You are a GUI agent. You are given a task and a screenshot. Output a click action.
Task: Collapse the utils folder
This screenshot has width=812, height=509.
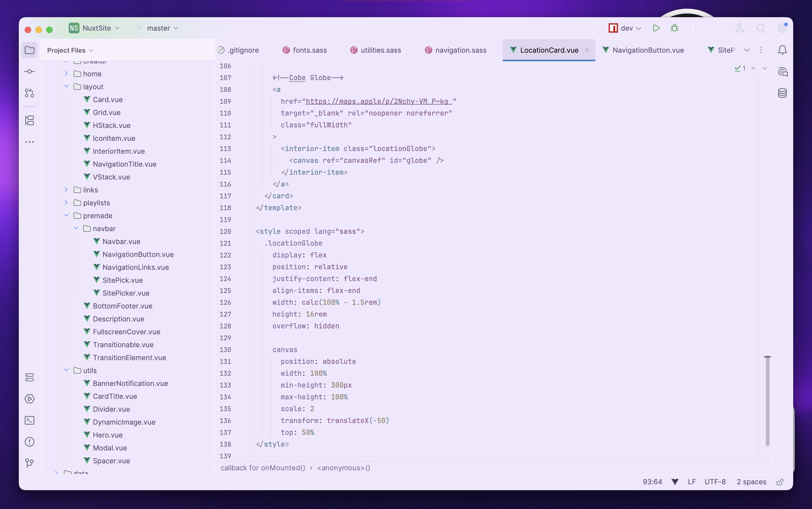point(66,370)
